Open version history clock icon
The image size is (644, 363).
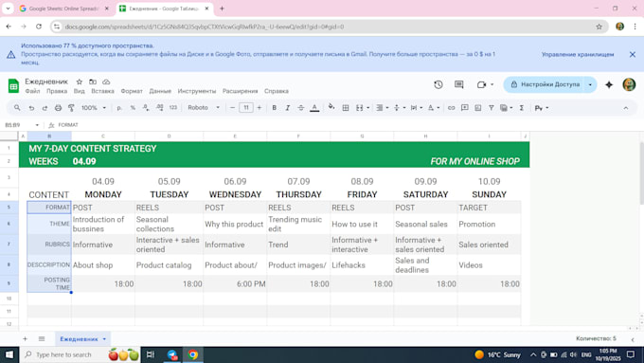click(x=438, y=84)
